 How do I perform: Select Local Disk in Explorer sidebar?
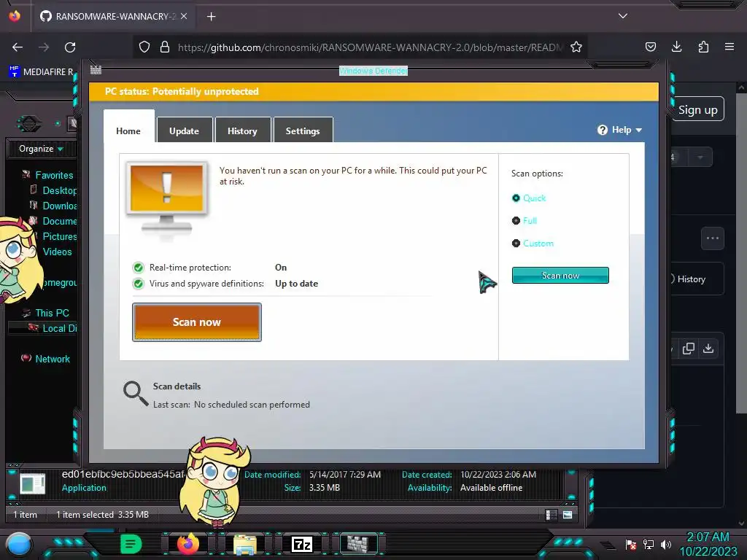pos(53,328)
